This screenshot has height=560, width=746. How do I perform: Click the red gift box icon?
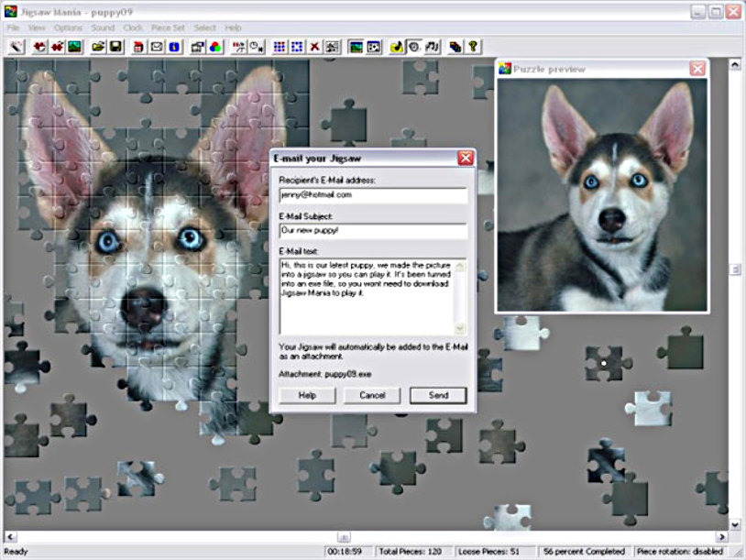tap(138, 47)
